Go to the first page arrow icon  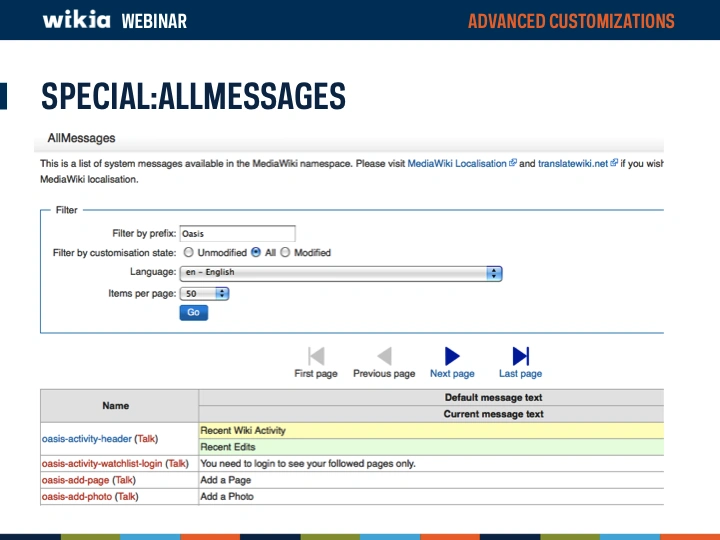pyautogui.click(x=316, y=356)
